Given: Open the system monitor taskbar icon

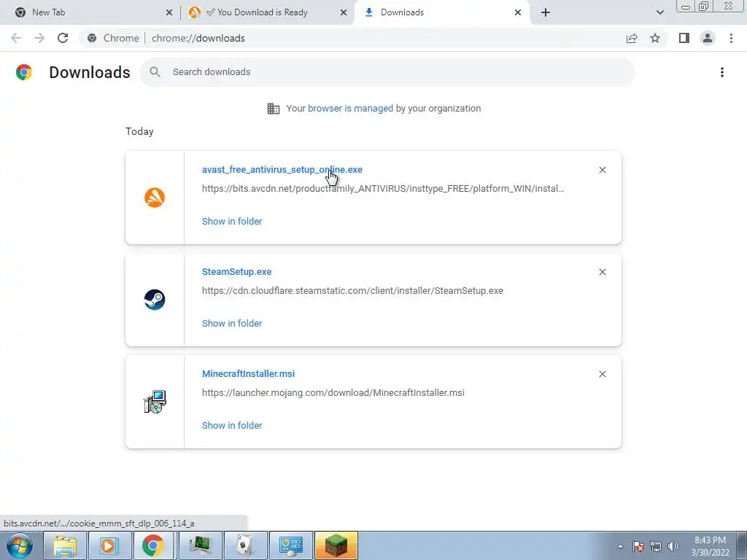Looking at the screenshot, I should [x=200, y=545].
